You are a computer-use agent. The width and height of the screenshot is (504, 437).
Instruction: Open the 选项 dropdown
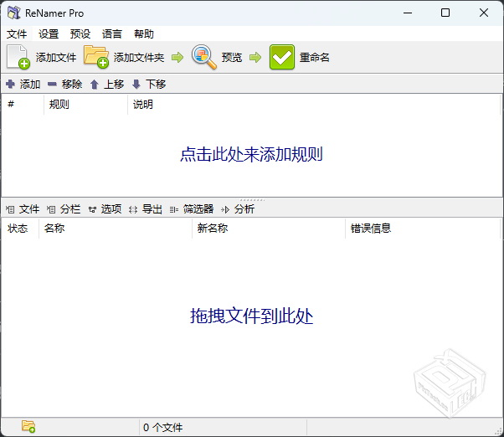pos(111,209)
